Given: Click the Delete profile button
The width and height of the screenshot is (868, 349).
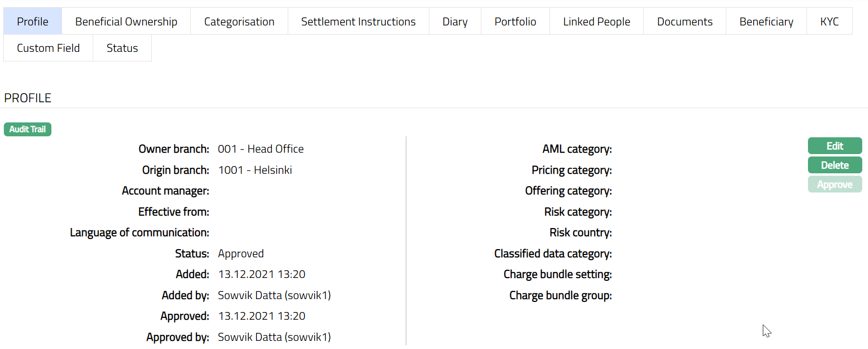Looking at the screenshot, I should pyautogui.click(x=834, y=165).
